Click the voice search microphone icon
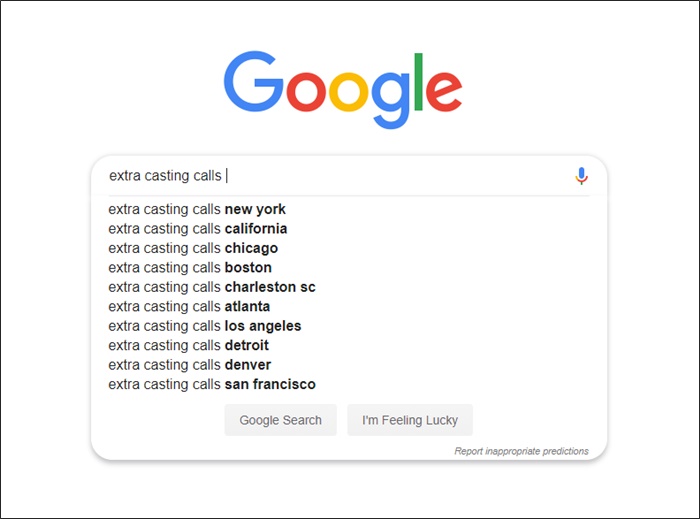 581,176
